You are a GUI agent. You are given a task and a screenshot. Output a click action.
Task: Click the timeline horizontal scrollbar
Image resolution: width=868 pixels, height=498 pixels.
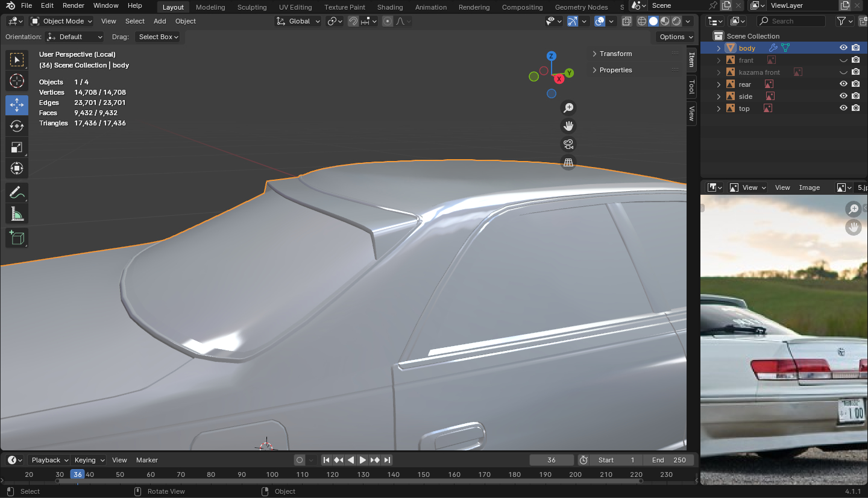coord(348,481)
